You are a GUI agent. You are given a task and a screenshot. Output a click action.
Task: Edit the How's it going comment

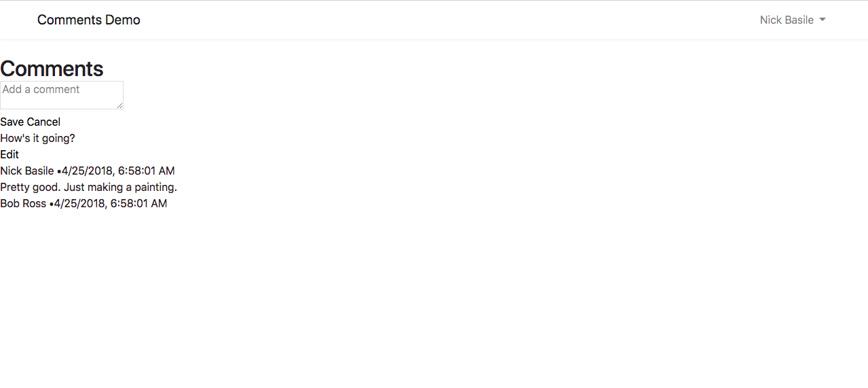pyautogui.click(x=10, y=154)
